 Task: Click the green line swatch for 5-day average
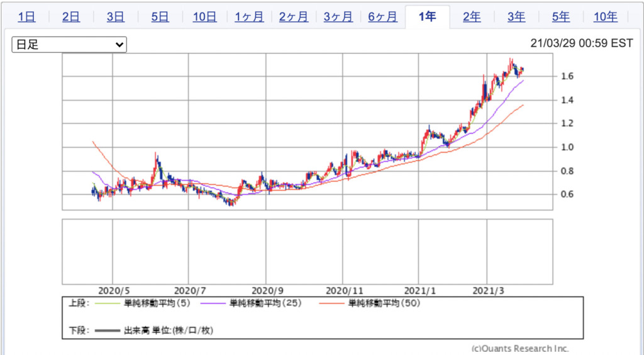click(x=107, y=303)
